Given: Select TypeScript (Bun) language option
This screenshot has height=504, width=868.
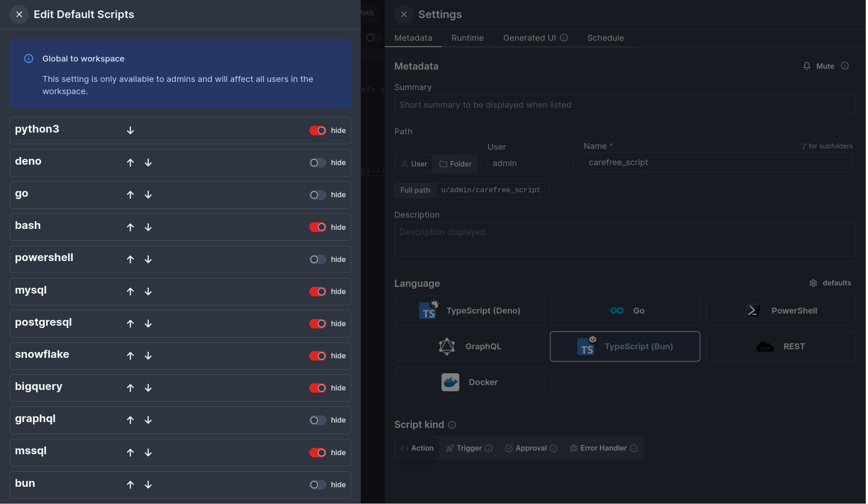Looking at the screenshot, I should pyautogui.click(x=625, y=346).
